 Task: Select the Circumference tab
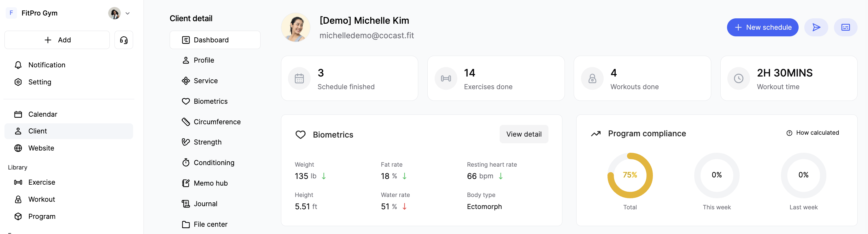217,122
